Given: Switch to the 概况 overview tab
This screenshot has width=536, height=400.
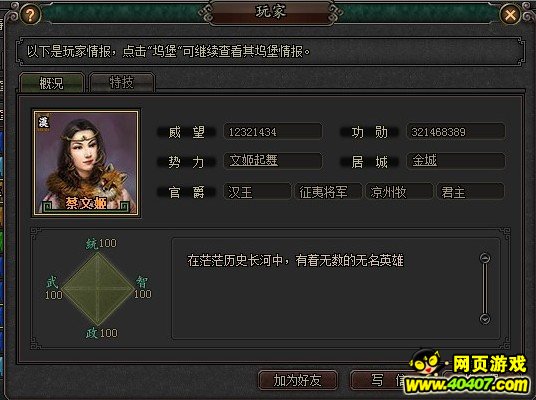Looking at the screenshot, I should point(52,83).
